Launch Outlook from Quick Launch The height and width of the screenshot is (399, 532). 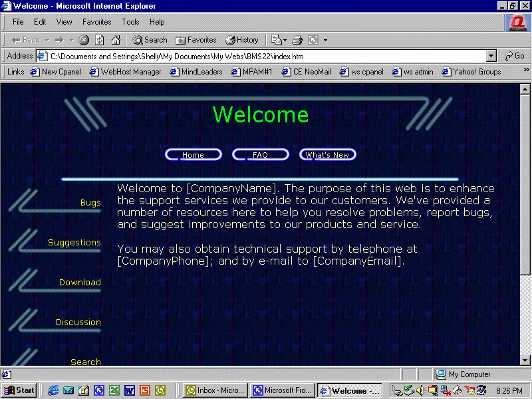pos(160,390)
